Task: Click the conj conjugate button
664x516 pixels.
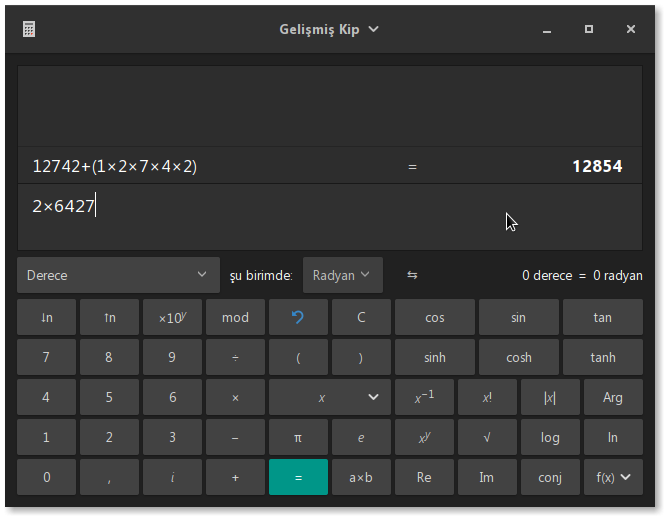Action: pos(550,477)
